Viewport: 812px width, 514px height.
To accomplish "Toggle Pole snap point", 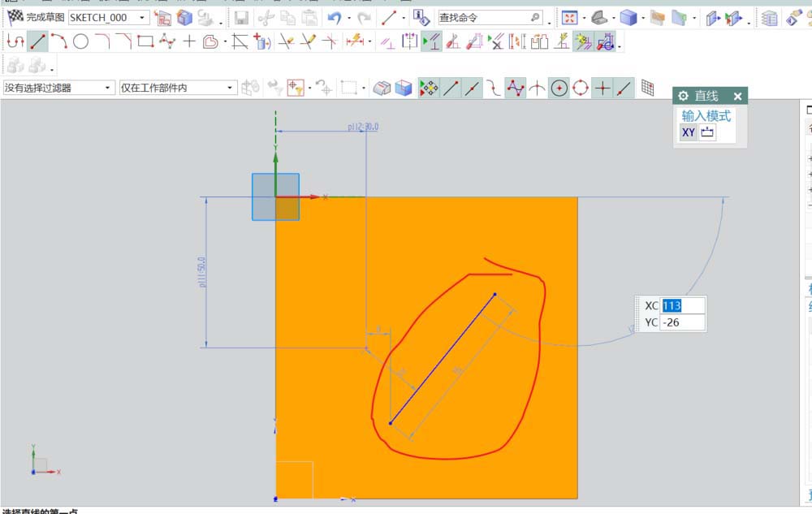I will 516,88.
